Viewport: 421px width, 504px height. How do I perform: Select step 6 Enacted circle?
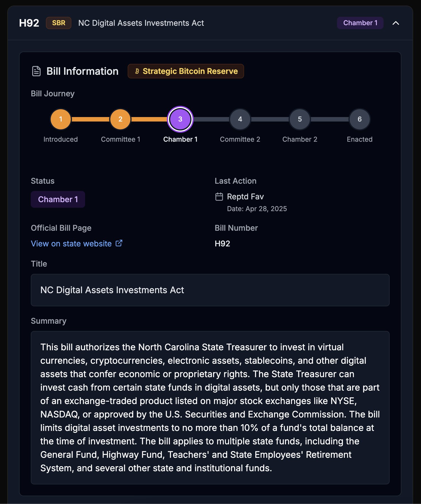(359, 119)
